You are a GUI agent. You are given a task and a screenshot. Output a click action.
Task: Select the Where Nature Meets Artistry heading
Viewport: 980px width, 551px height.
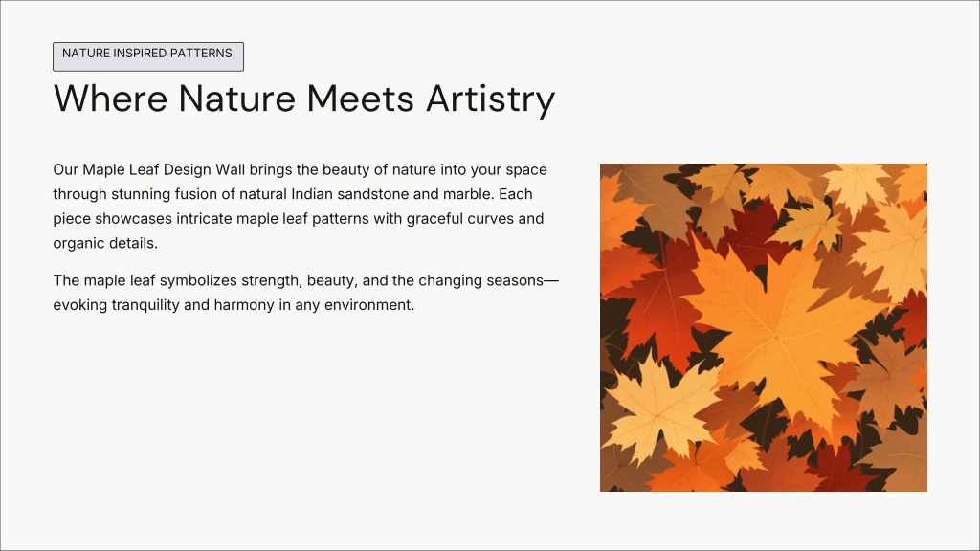click(303, 99)
